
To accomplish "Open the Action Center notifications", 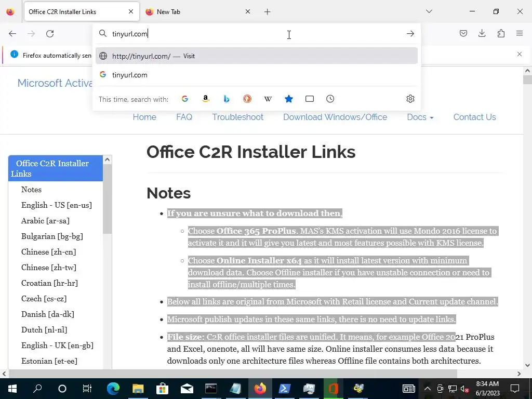I will 515,389.
